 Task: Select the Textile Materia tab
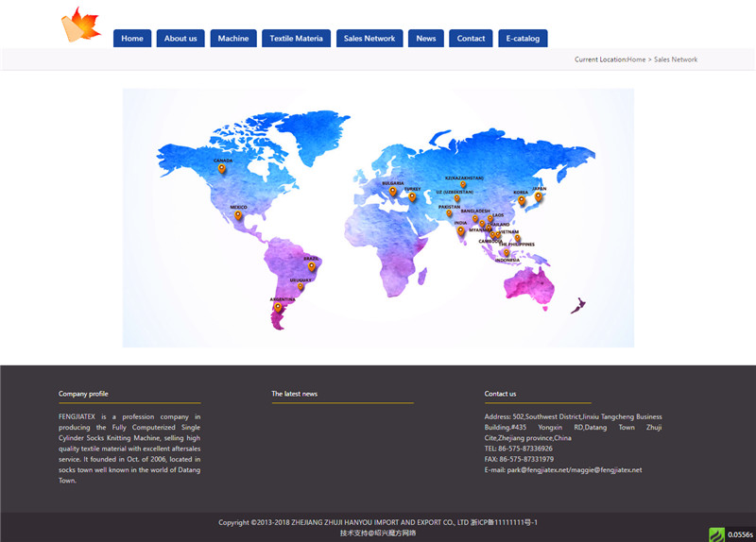pos(296,39)
